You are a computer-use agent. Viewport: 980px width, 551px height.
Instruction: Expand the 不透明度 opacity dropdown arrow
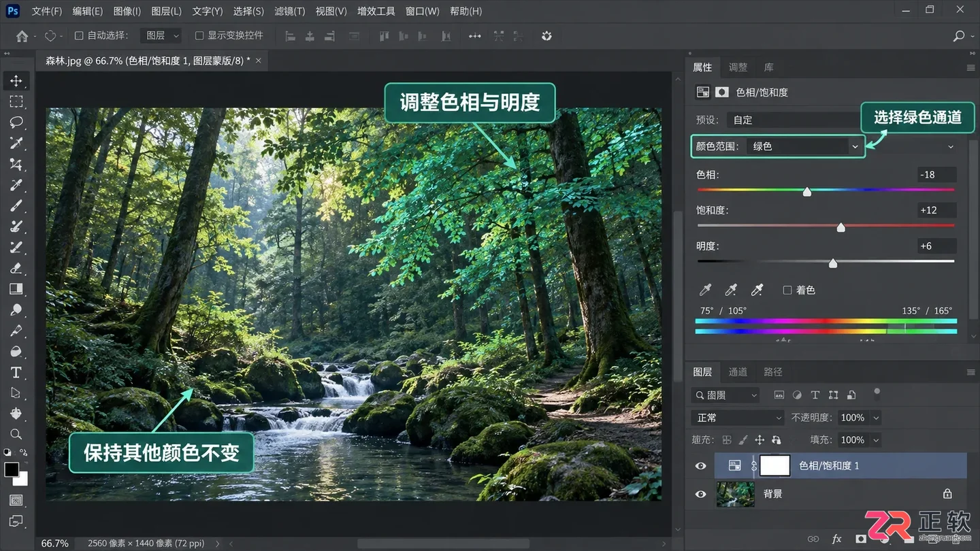[877, 418]
